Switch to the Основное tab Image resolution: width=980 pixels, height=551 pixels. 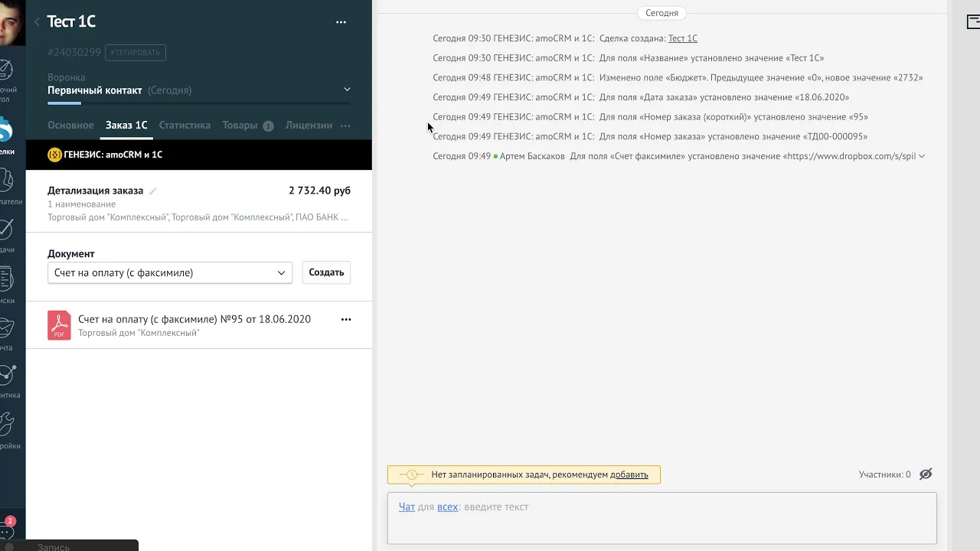(x=70, y=125)
